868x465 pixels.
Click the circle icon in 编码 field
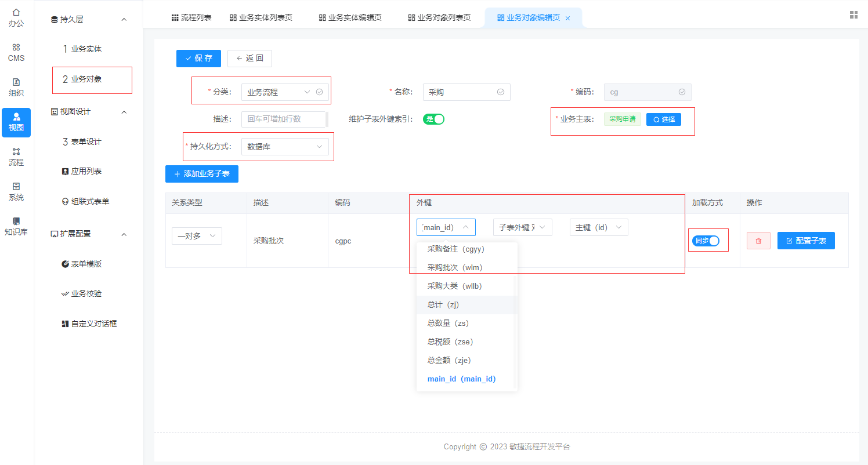coord(682,92)
